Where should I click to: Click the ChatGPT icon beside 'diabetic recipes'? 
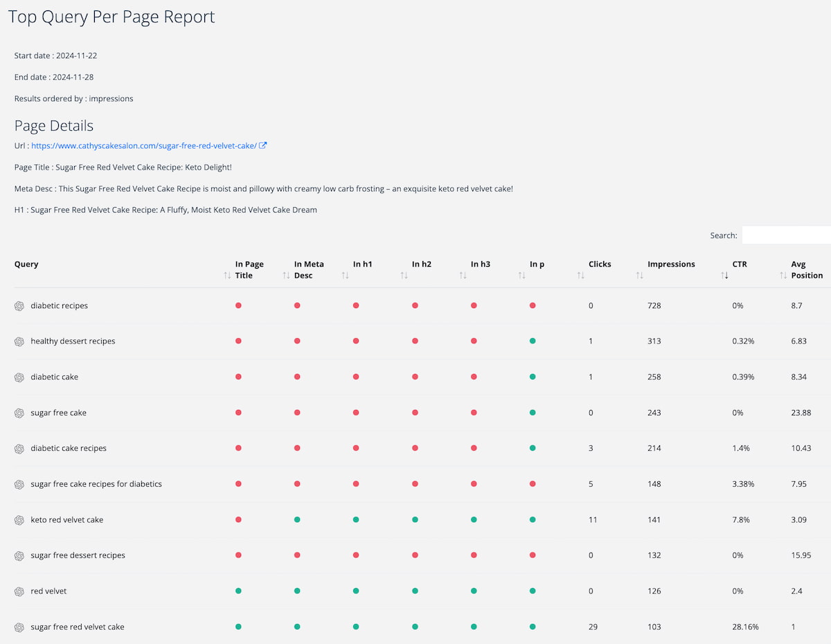tap(19, 306)
